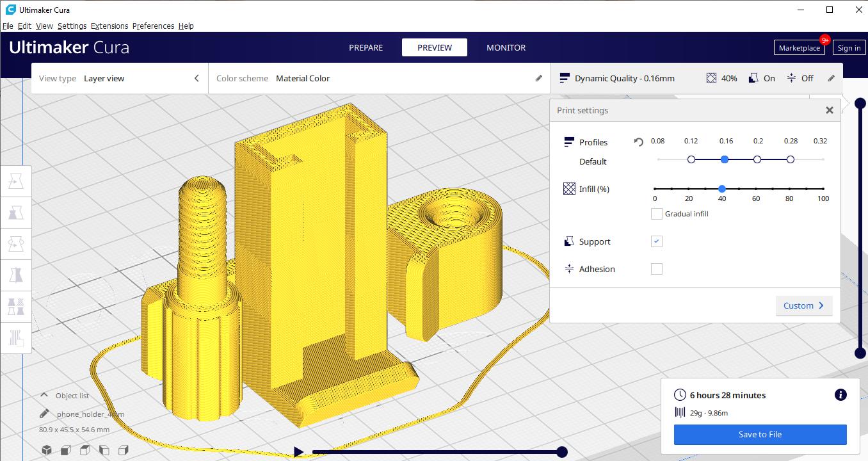This screenshot has width=868, height=461.
Task: Open the View menu
Action: [x=44, y=26]
